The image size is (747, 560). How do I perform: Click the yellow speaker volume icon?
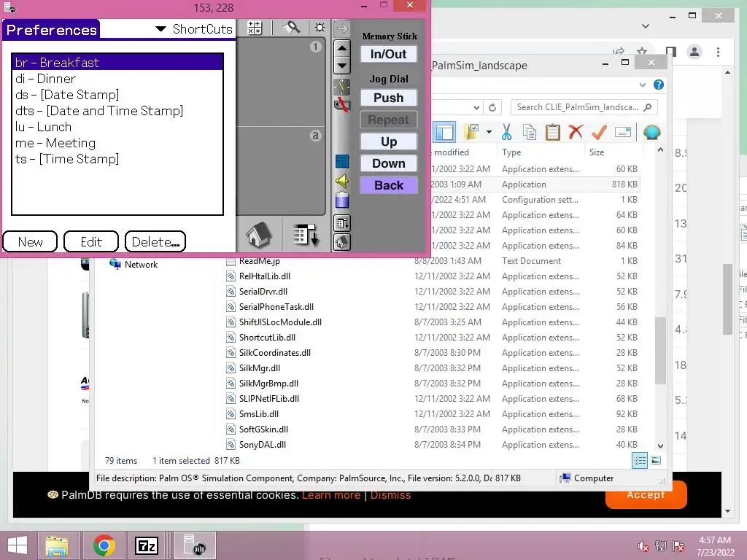(342, 181)
